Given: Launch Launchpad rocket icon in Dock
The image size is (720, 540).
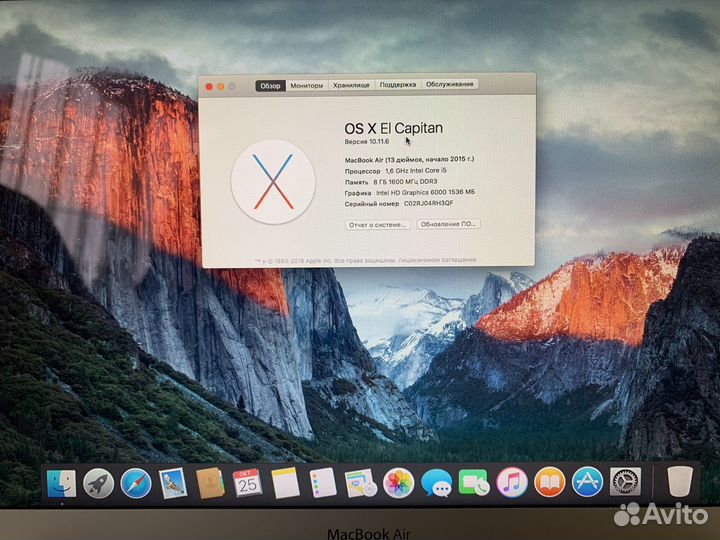Looking at the screenshot, I should click(x=98, y=483).
